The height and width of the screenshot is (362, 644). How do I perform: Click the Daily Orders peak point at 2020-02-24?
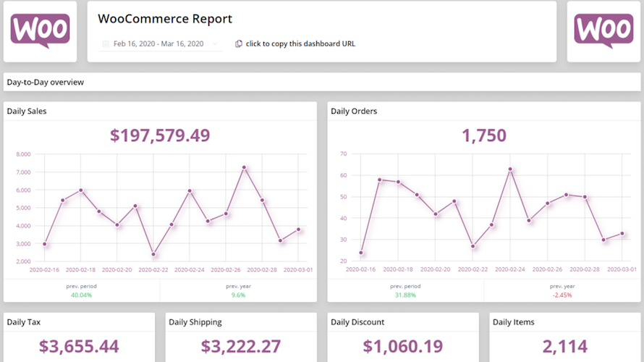pyautogui.click(x=510, y=169)
